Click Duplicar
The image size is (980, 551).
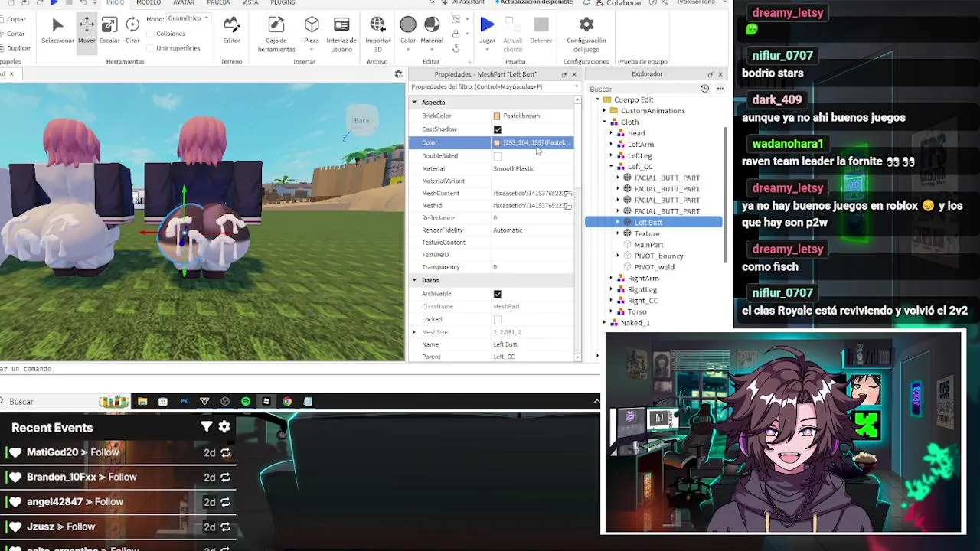[15, 48]
